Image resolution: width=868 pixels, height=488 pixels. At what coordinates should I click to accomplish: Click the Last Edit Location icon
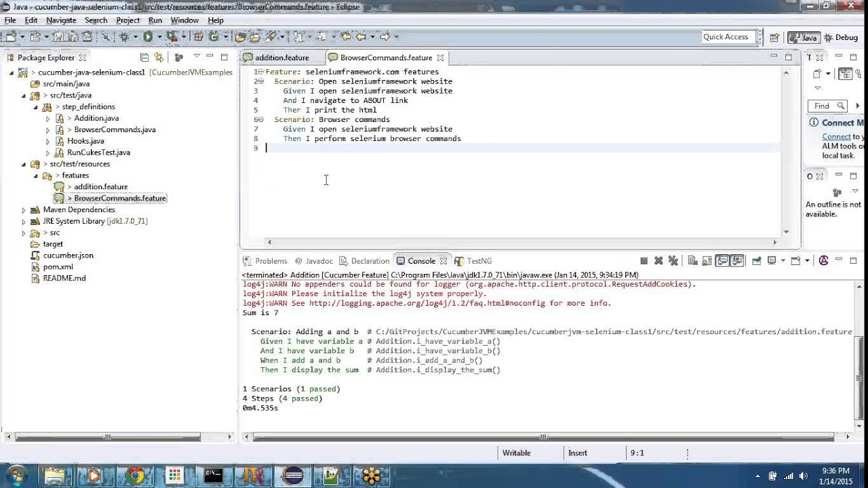click(345, 37)
